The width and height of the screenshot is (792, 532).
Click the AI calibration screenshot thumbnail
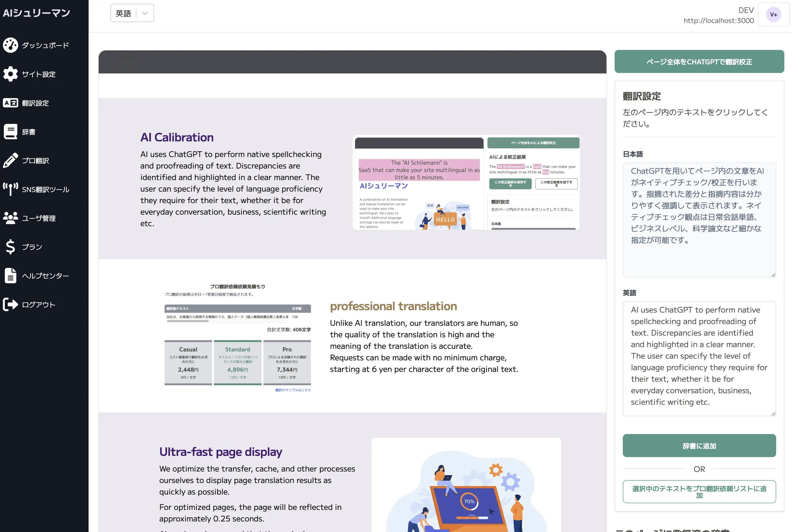(x=466, y=182)
